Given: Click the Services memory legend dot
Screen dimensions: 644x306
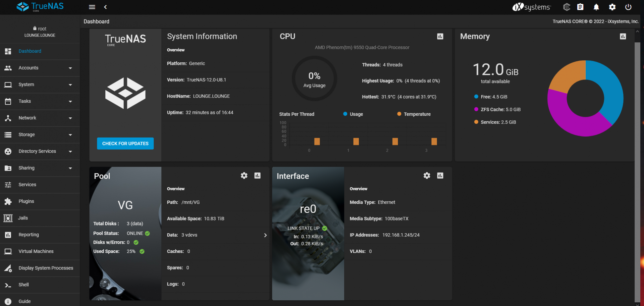Looking at the screenshot, I should pyautogui.click(x=476, y=122).
